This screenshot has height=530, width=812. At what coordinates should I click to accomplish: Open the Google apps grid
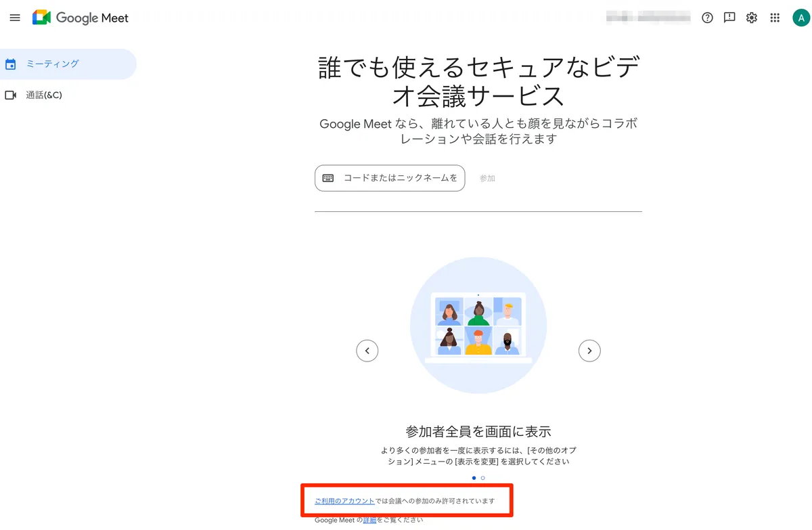point(775,18)
